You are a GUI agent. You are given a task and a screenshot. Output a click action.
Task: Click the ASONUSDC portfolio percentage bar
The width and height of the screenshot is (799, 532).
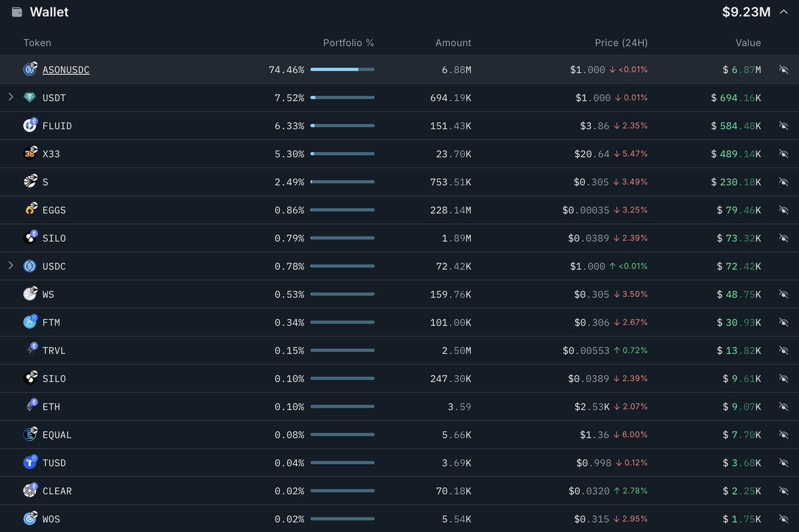point(342,69)
